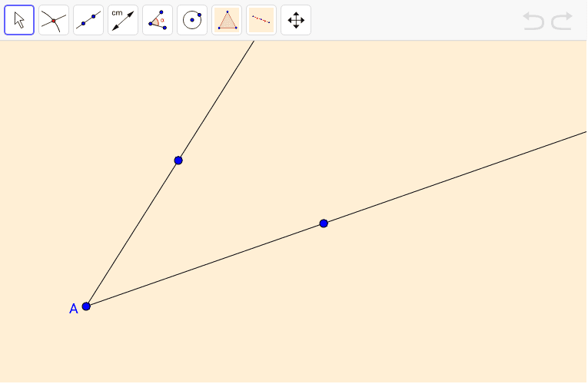The width and height of the screenshot is (588, 384).
Task: Select the Move arrow tool
Action: tap(19, 20)
